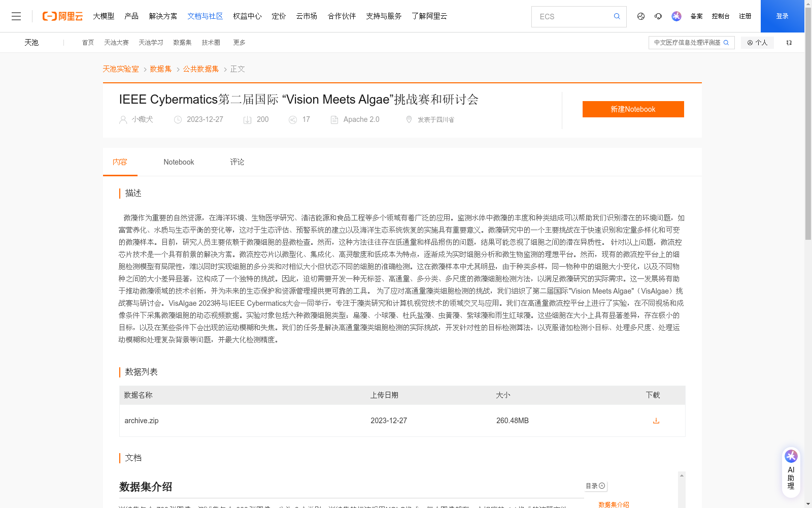The height and width of the screenshot is (508, 812).
Task: Open 文档与社区 top menu
Action: [x=205, y=16]
